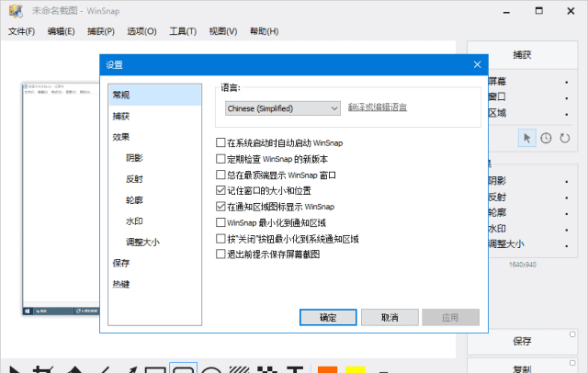Open options dot next to 阴影 in right panel
This screenshot has width=588, height=373.
567,182
